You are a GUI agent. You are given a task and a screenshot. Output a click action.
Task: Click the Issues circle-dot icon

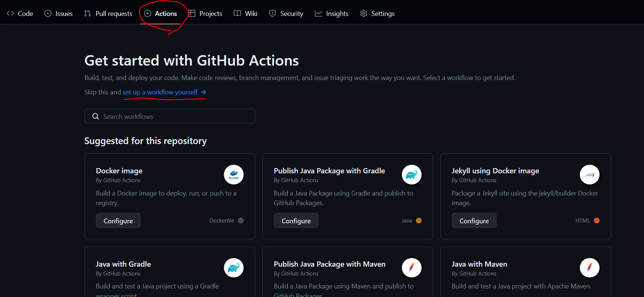[x=48, y=14]
